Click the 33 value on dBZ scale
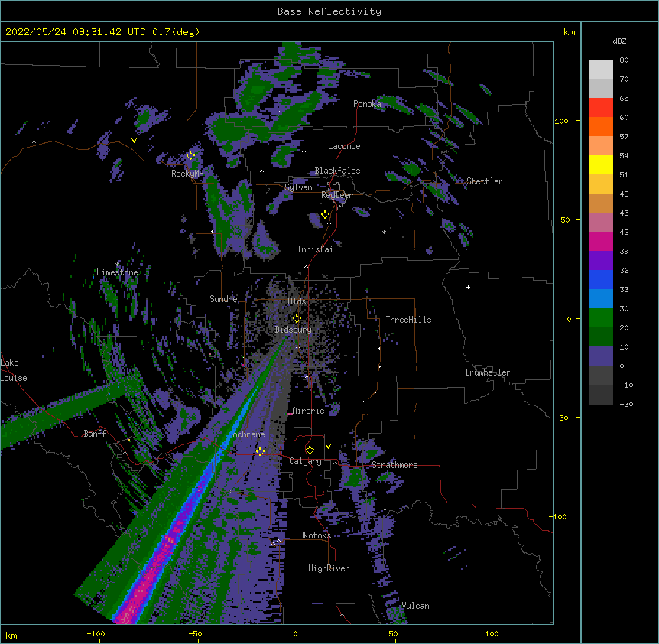Viewport: 659px width, 644px height. (x=624, y=290)
